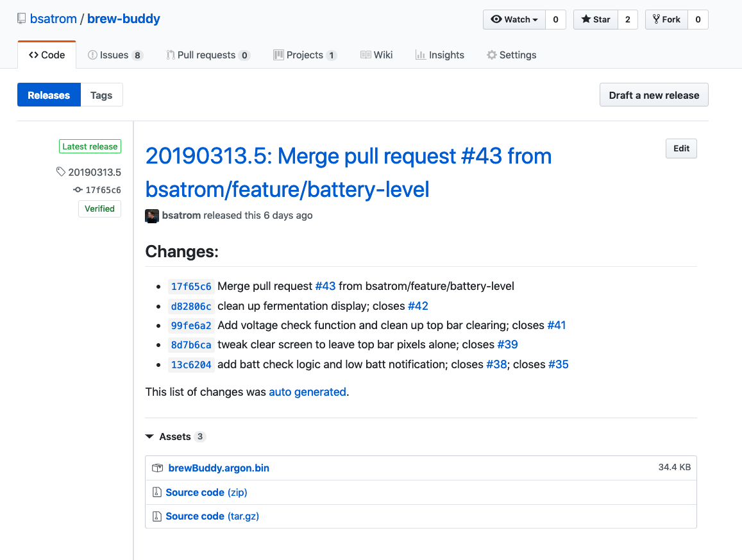Click the commit icon beside 17f65c6 in sidebar
This screenshot has height=560, width=742.
(x=78, y=190)
